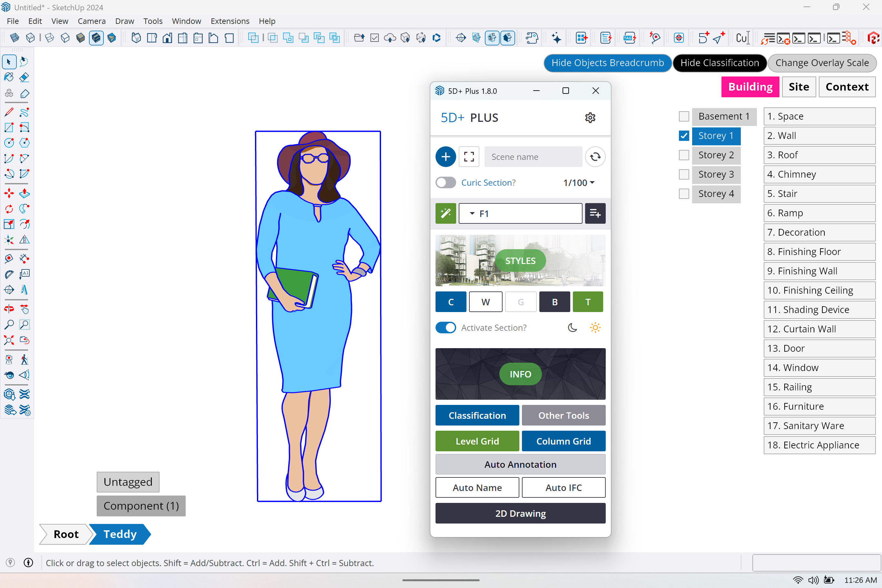882x588 pixels.
Task: Switch to the Site tab
Action: point(799,87)
